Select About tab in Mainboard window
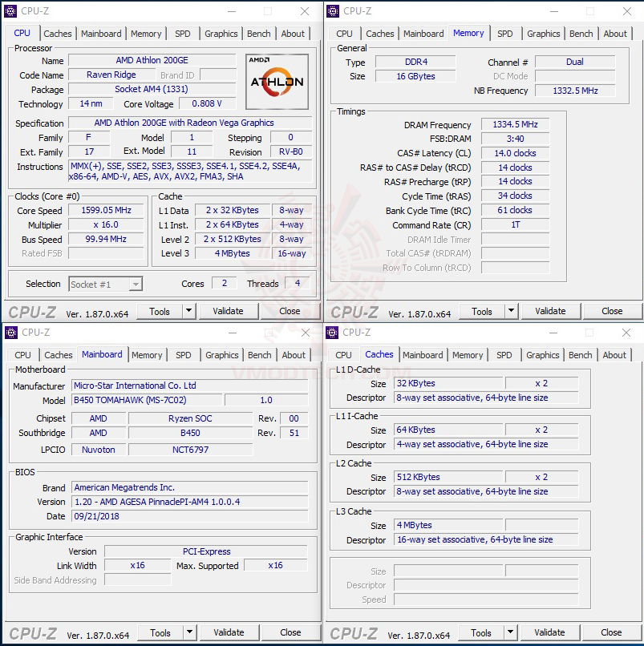This screenshot has width=644, height=646. 294,355
